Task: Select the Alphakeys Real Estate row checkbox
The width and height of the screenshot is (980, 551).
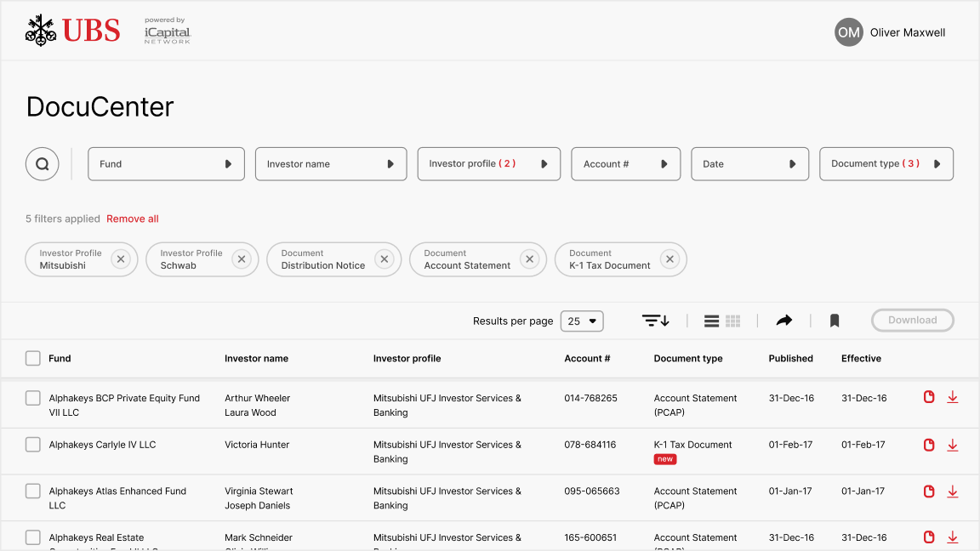Action: 33,537
